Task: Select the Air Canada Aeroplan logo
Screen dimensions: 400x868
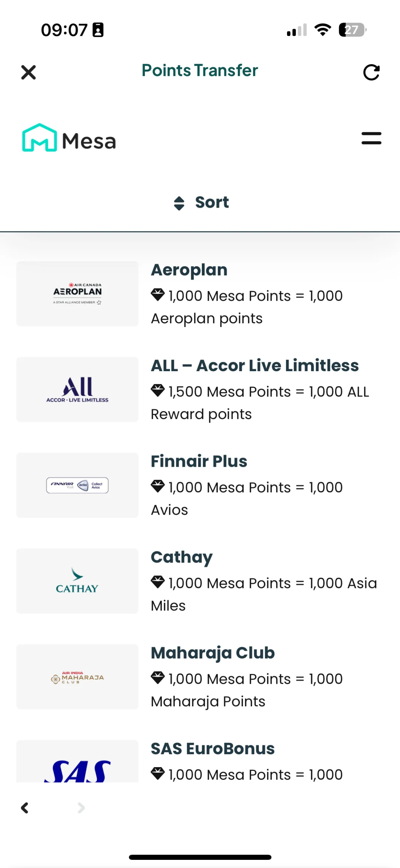Action: 77,294
